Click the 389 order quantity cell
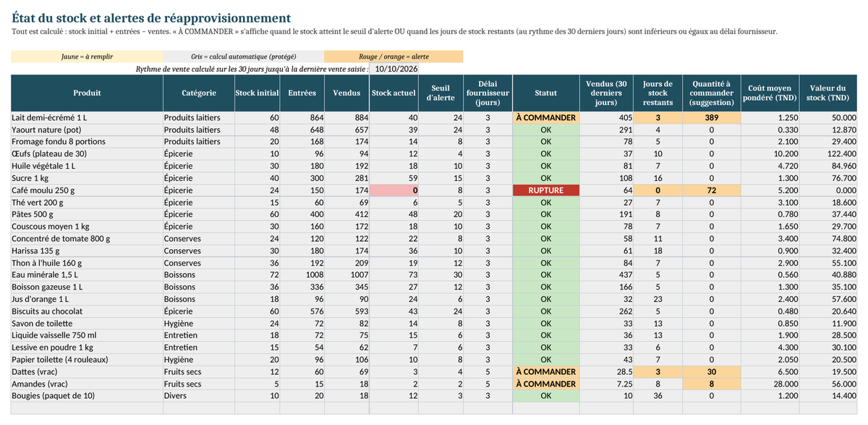 (x=711, y=117)
